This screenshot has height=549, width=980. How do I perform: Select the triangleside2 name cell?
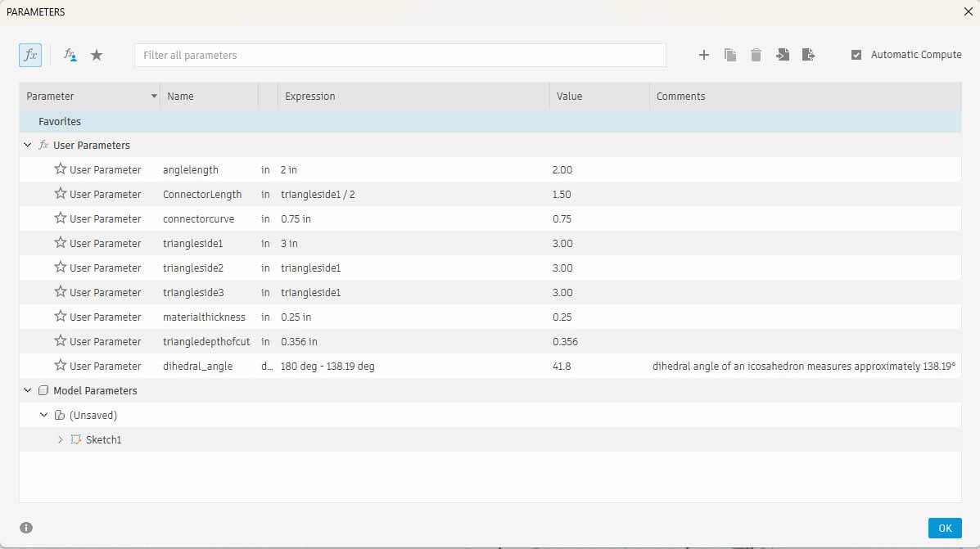point(193,268)
